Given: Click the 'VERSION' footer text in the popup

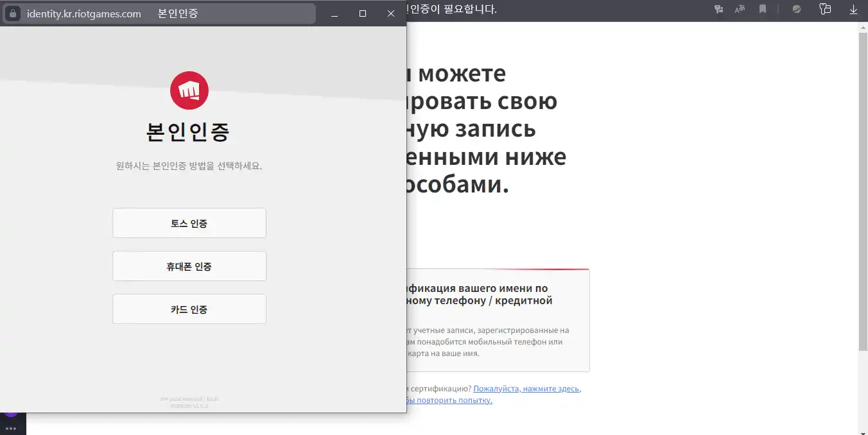Looking at the screenshot, I should 189,405.
